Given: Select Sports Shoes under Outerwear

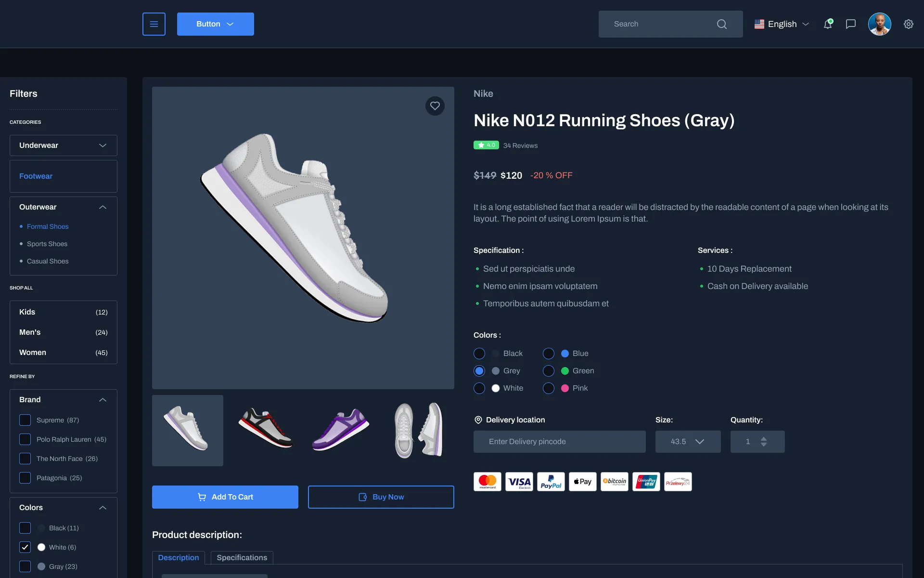Looking at the screenshot, I should click(46, 244).
